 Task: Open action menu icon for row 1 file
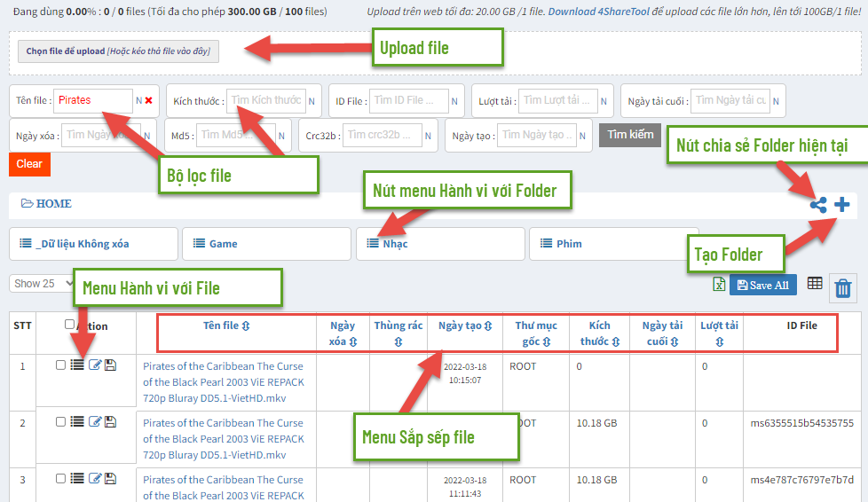pos(77,365)
